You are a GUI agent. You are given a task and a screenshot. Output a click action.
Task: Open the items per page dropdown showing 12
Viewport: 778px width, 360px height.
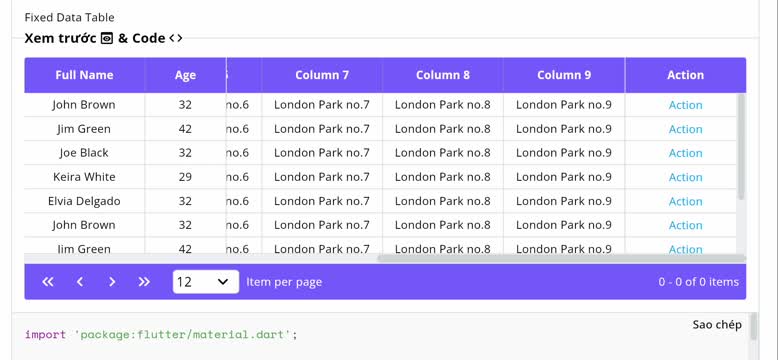[206, 282]
